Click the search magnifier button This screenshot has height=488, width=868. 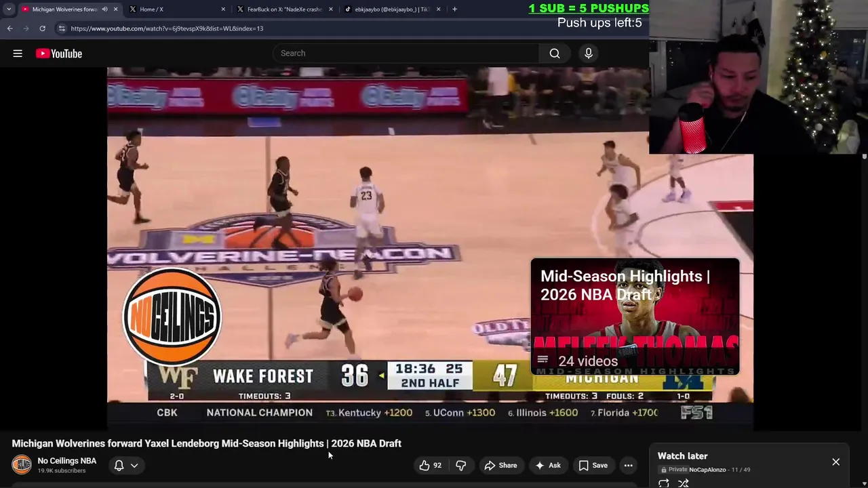click(555, 54)
